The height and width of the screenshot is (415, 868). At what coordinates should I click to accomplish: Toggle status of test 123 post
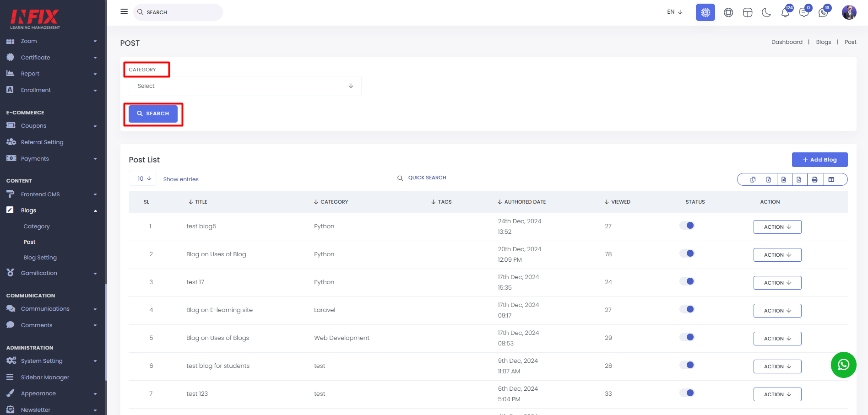pyautogui.click(x=687, y=393)
